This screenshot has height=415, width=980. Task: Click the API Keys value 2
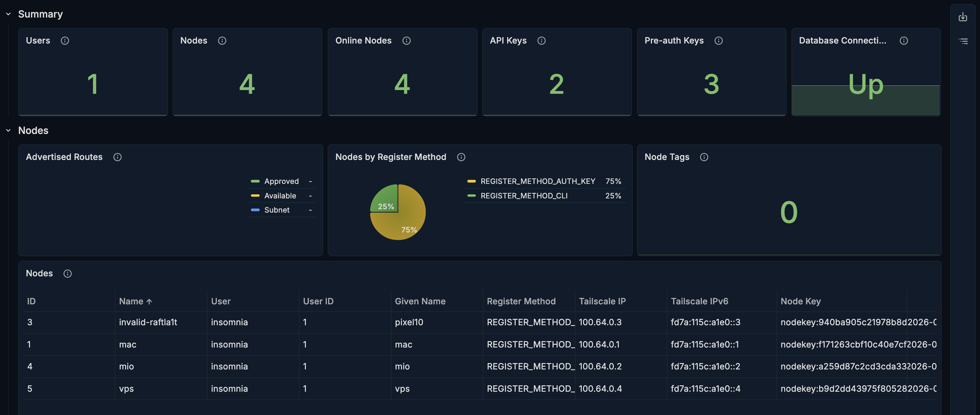pyautogui.click(x=556, y=84)
